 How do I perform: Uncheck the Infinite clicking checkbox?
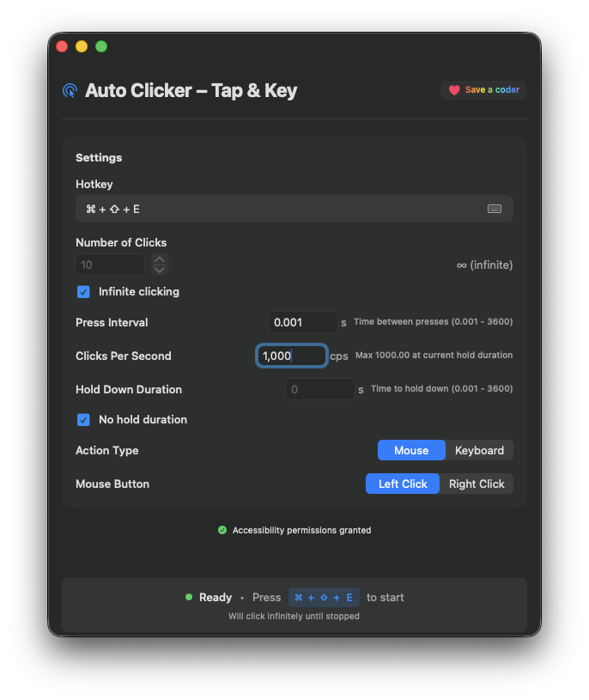click(x=83, y=292)
